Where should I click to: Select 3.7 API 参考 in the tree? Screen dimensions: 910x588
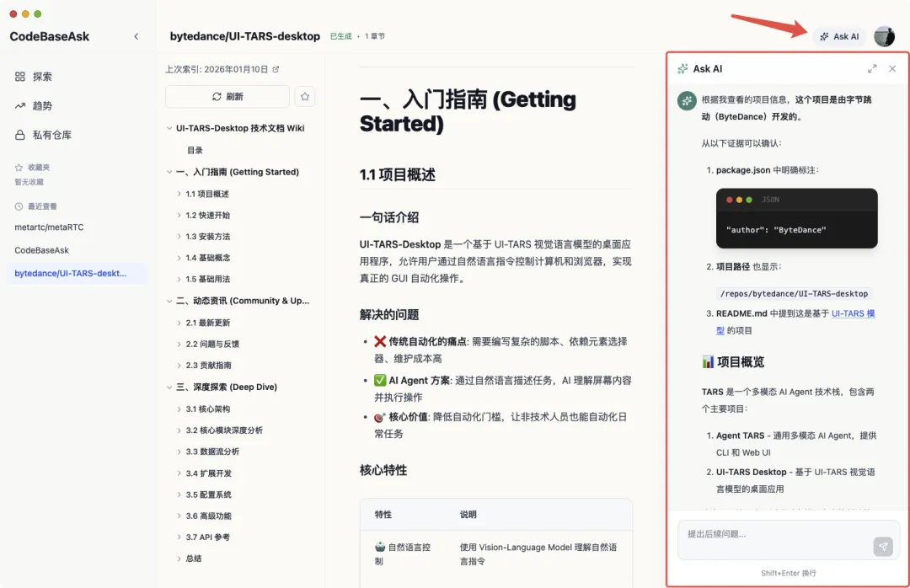208,537
